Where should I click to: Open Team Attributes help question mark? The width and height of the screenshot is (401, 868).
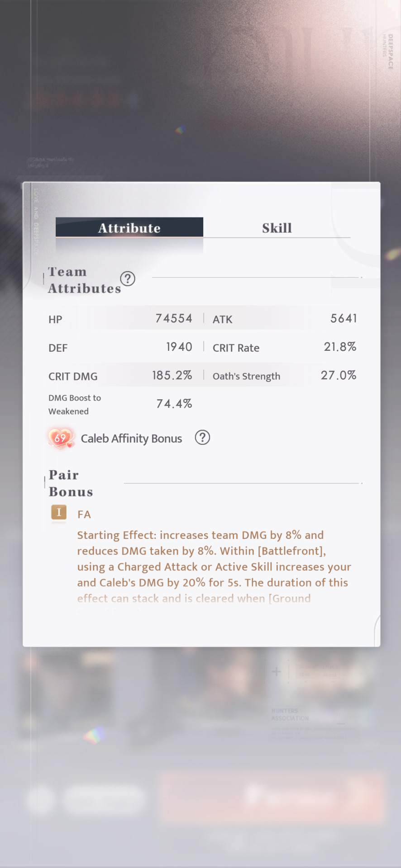tap(128, 279)
